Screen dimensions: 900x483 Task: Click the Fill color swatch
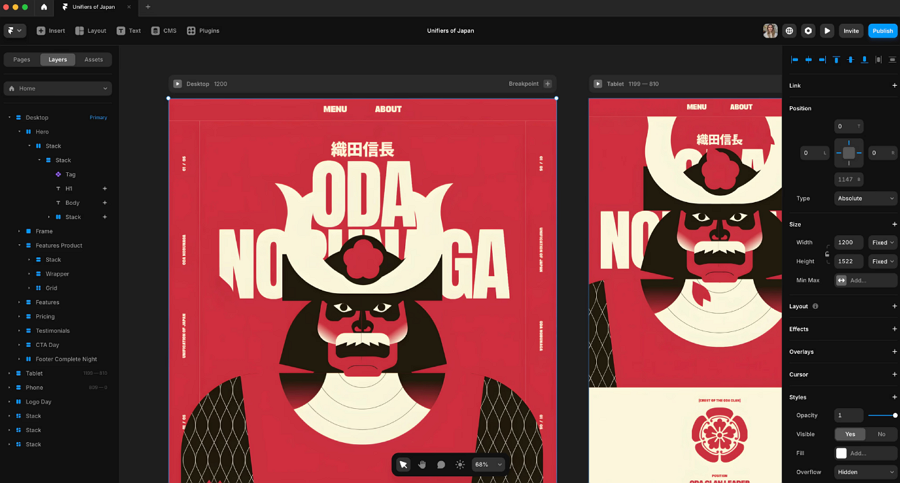841,453
